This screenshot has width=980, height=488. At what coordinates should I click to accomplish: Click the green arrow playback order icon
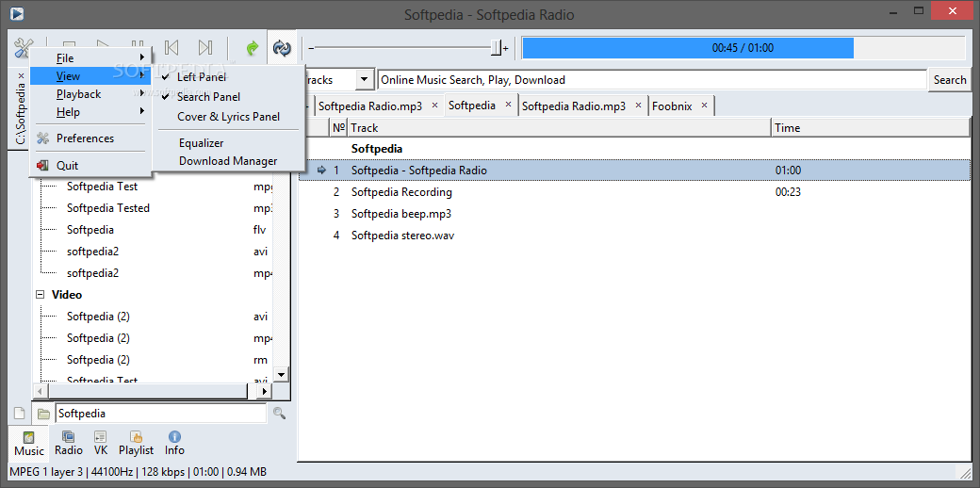click(253, 48)
